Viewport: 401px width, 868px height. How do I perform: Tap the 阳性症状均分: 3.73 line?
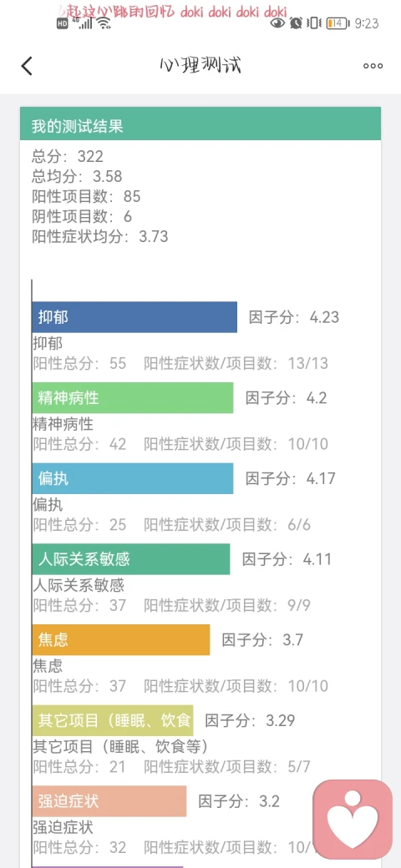[99, 236]
